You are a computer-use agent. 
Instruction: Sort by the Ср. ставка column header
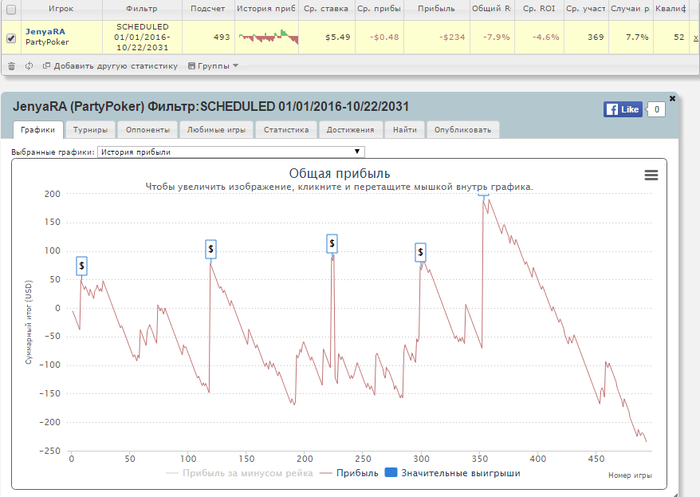pyautogui.click(x=326, y=8)
